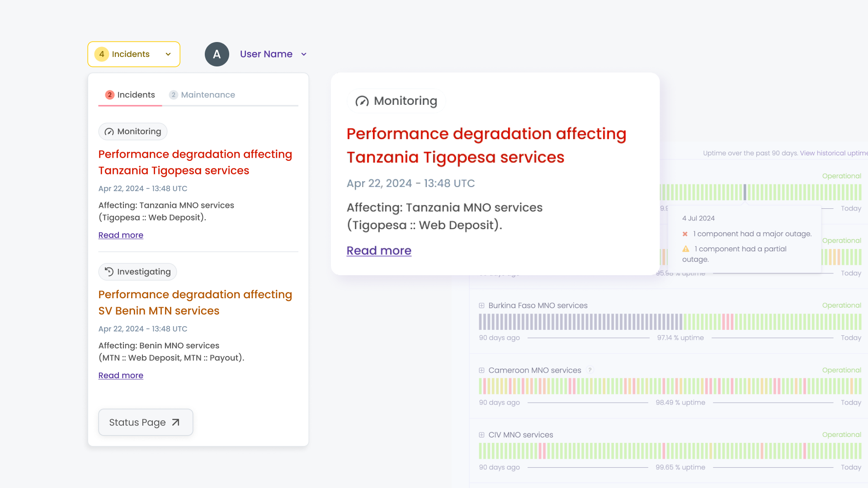
Task: Click the yellow '4' incidents count badge
Action: tap(102, 54)
